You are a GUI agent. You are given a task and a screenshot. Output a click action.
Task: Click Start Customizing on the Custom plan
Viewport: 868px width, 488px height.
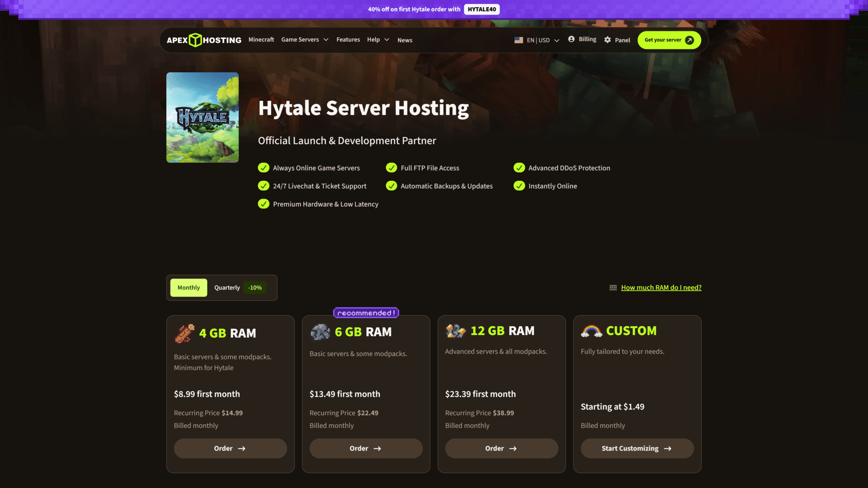[637, 448]
